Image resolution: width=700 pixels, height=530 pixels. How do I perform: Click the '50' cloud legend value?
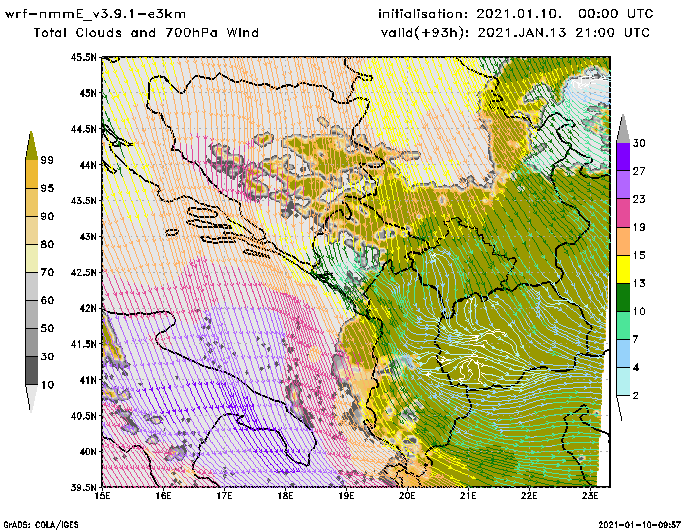[47, 329]
